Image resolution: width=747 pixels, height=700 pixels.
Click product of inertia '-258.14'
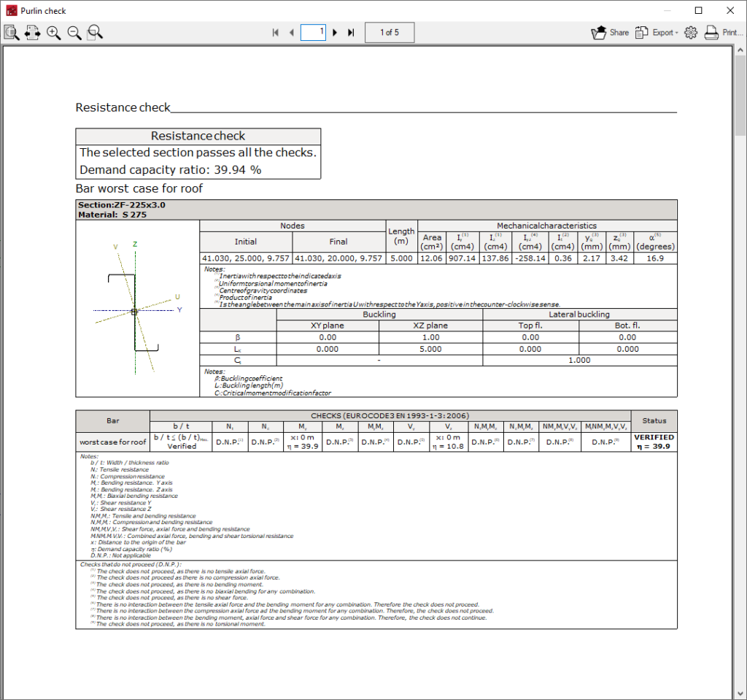tap(530, 258)
